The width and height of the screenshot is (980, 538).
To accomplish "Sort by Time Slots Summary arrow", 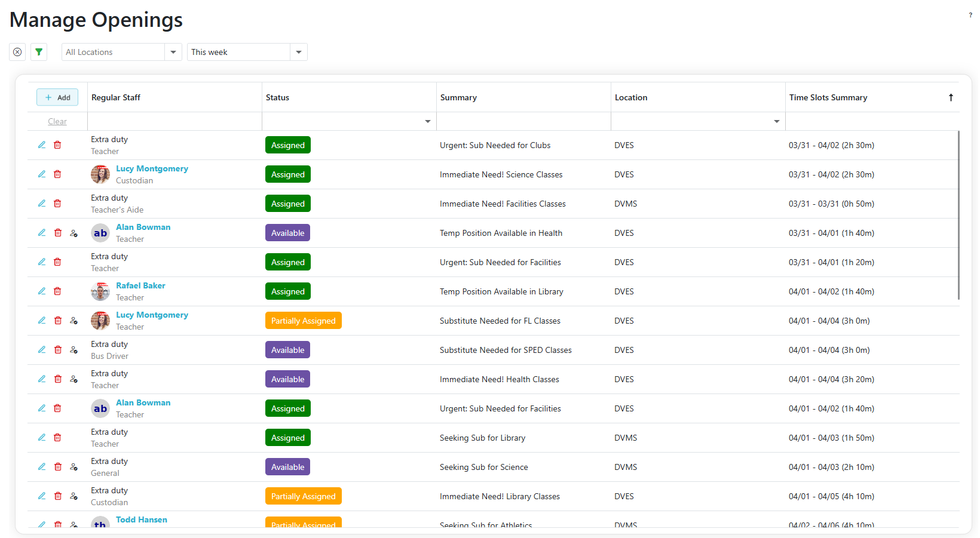I will pyautogui.click(x=951, y=97).
